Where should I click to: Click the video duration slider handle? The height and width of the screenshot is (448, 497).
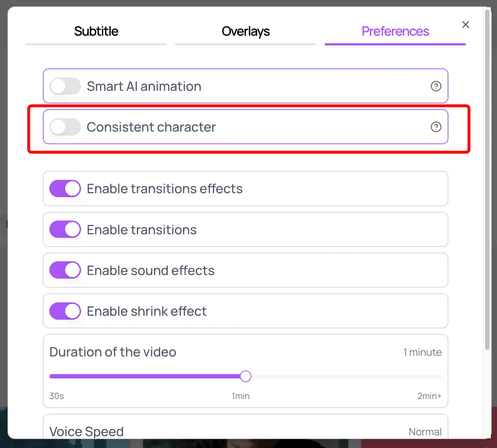pos(246,376)
